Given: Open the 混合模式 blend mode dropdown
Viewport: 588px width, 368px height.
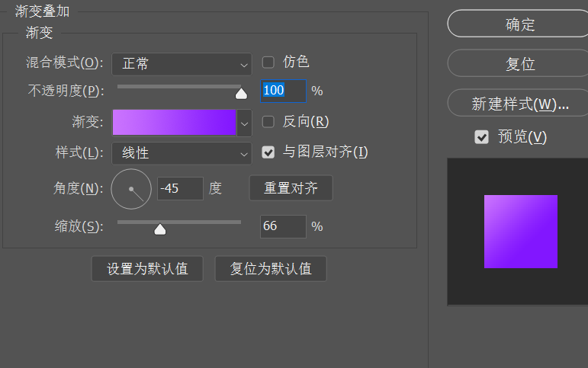Looking at the screenshot, I should click(x=182, y=64).
